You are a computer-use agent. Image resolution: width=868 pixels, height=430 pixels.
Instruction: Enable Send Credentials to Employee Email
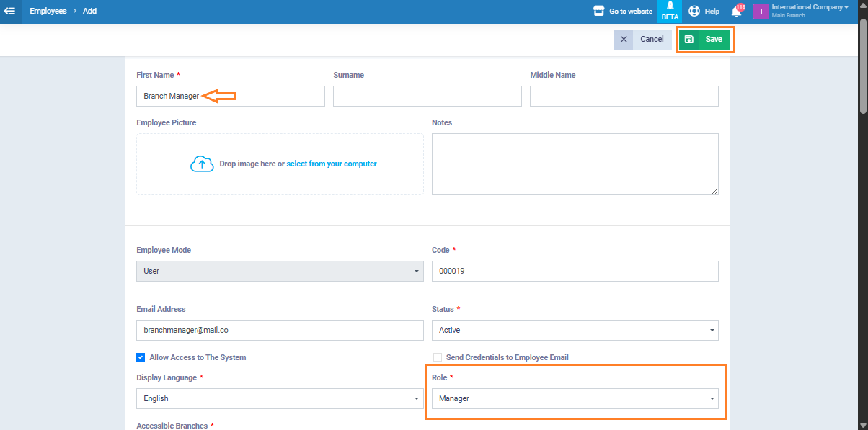pos(437,357)
